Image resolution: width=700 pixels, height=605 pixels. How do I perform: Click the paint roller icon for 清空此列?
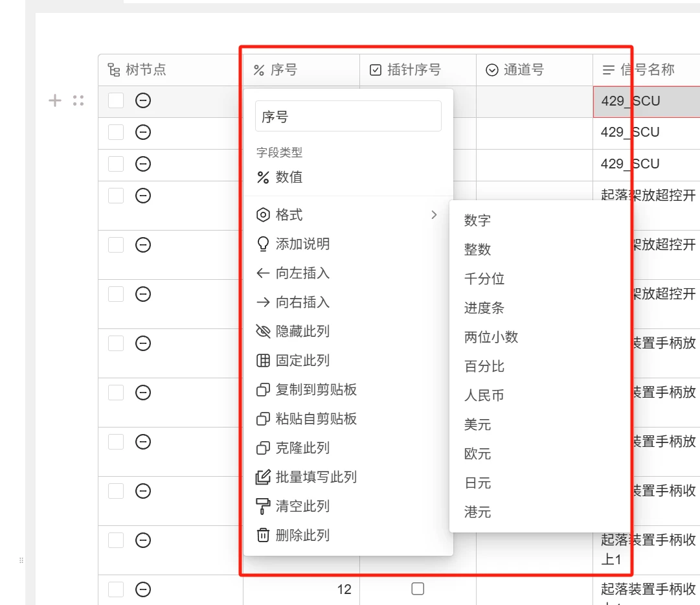pos(263,507)
